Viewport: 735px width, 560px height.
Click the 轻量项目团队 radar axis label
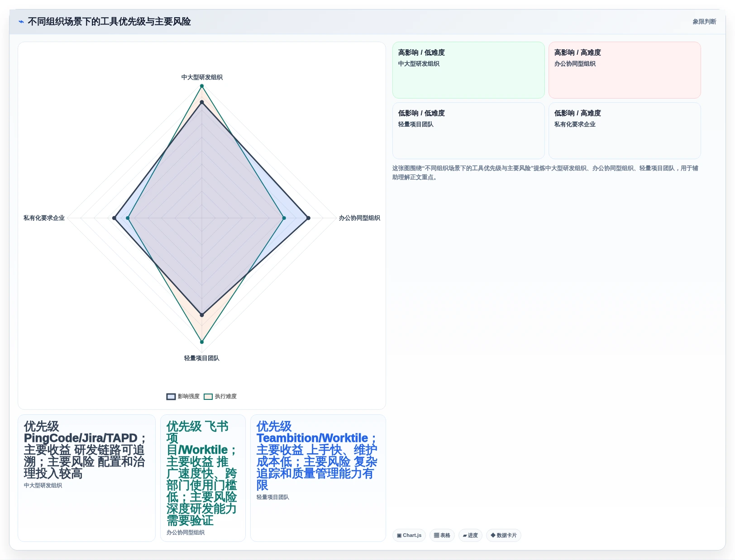[x=202, y=358]
